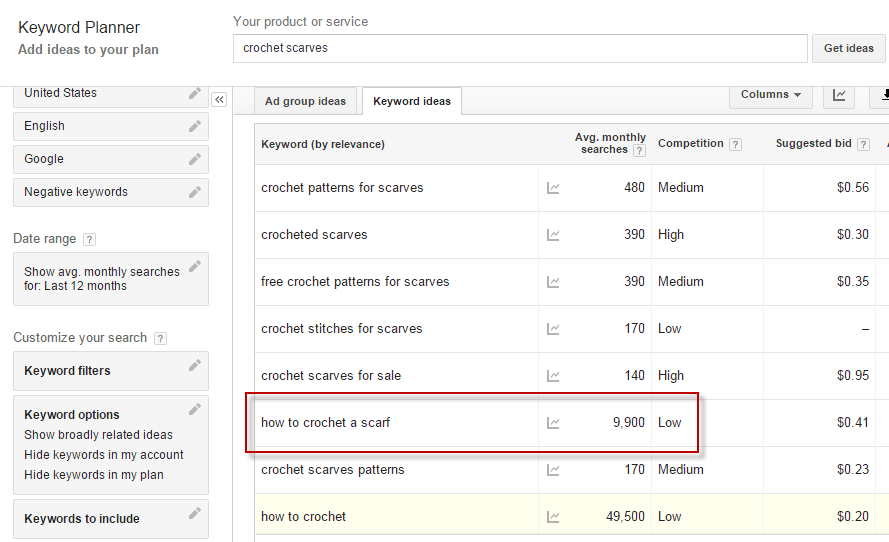
Task: Show trend chart for 'how to crochet a scarf'
Action: click(553, 423)
